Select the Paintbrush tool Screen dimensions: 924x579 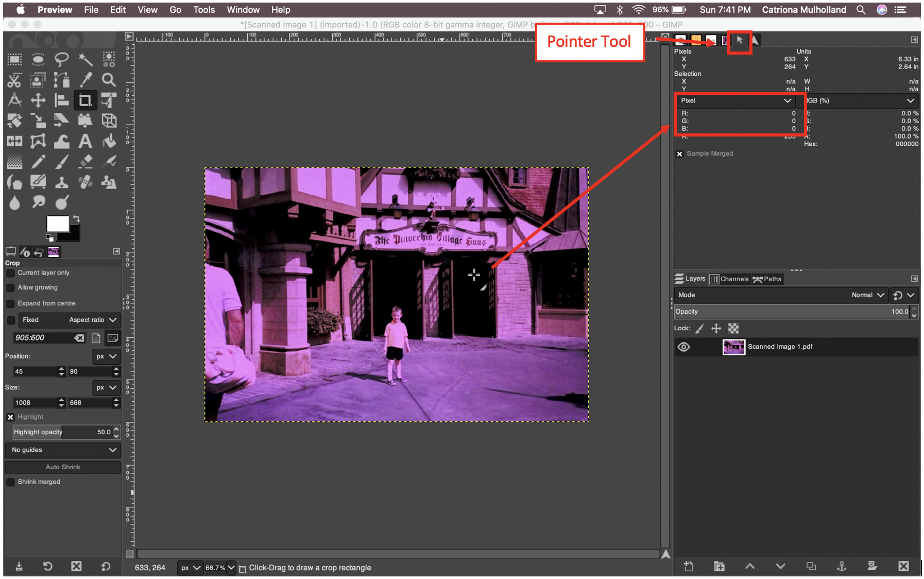(x=62, y=162)
